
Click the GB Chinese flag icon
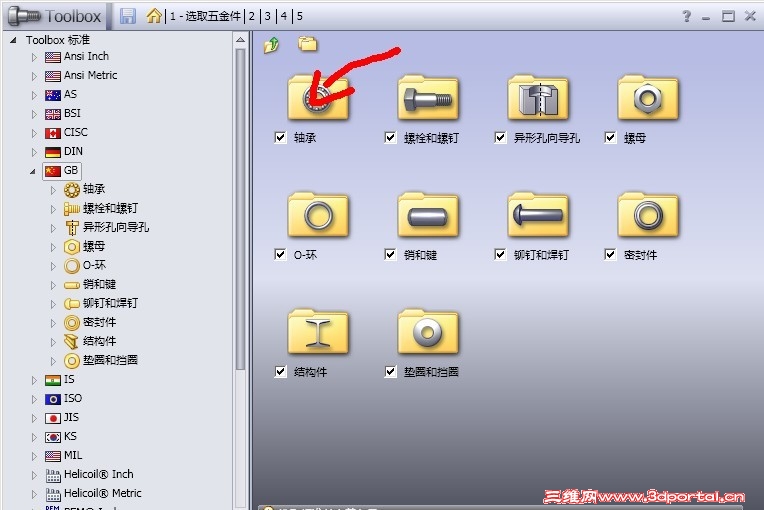point(53,171)
